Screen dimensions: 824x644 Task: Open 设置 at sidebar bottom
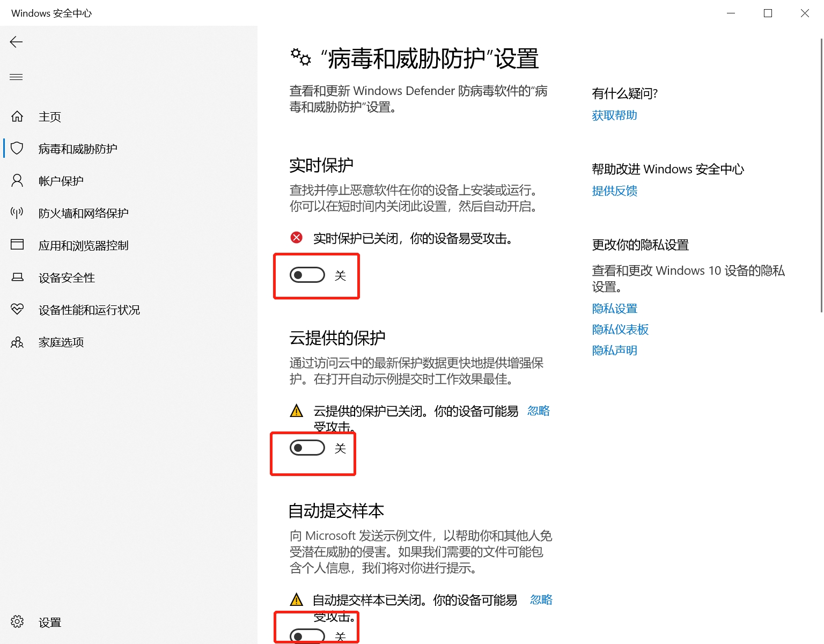click(x=50, y=623)
